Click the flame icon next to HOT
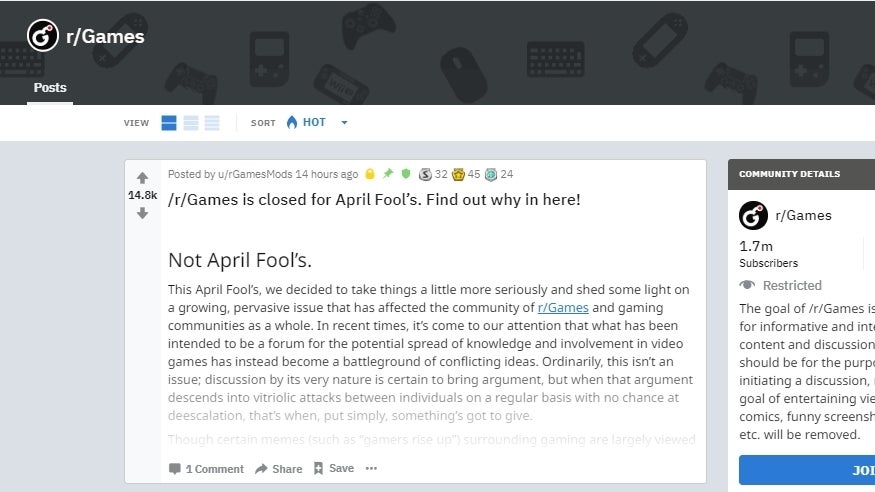The width and height of the screenshot is (875, 492). pyautogui.click(x=292, y=122)
